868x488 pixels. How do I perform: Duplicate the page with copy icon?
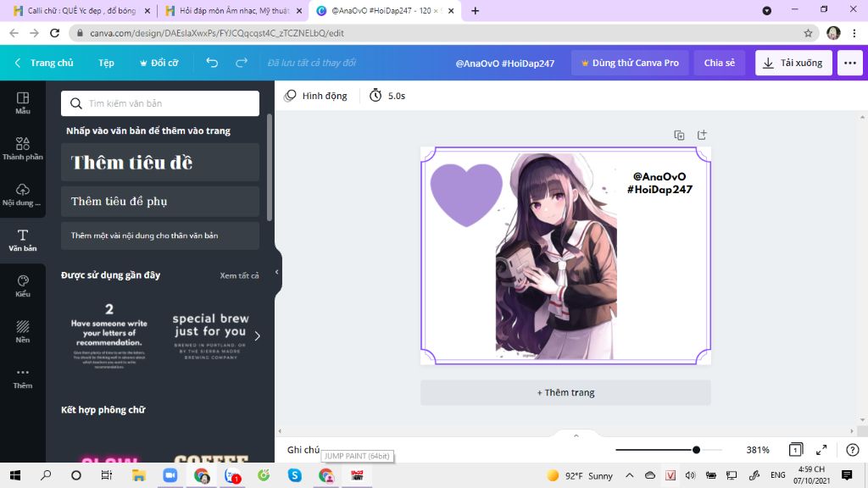[x=679, y=135]
